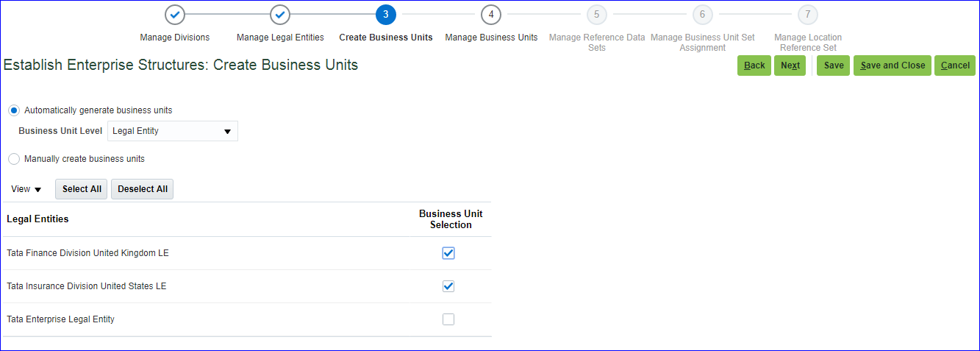Open the Business Unit Level dropdown
Screen dimensions: 980x351
[173, 132]
